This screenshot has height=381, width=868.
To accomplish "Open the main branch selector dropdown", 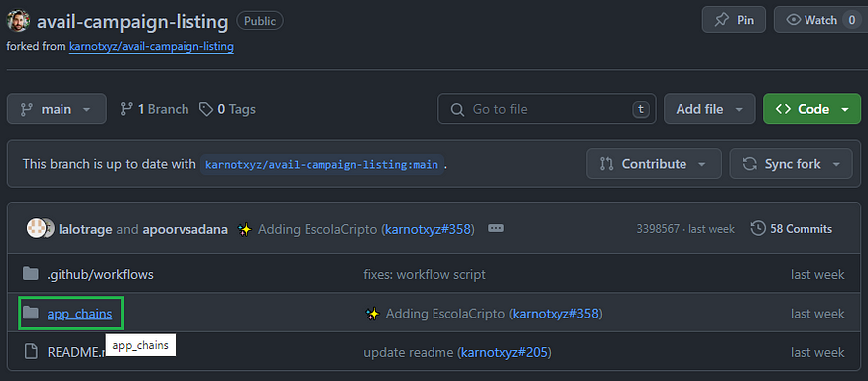I will tap(57, 109).
